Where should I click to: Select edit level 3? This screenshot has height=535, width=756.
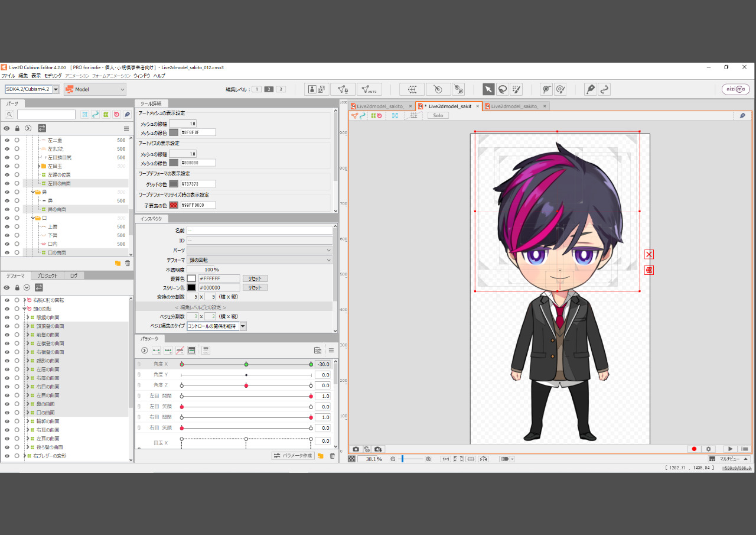pos(281,89)
